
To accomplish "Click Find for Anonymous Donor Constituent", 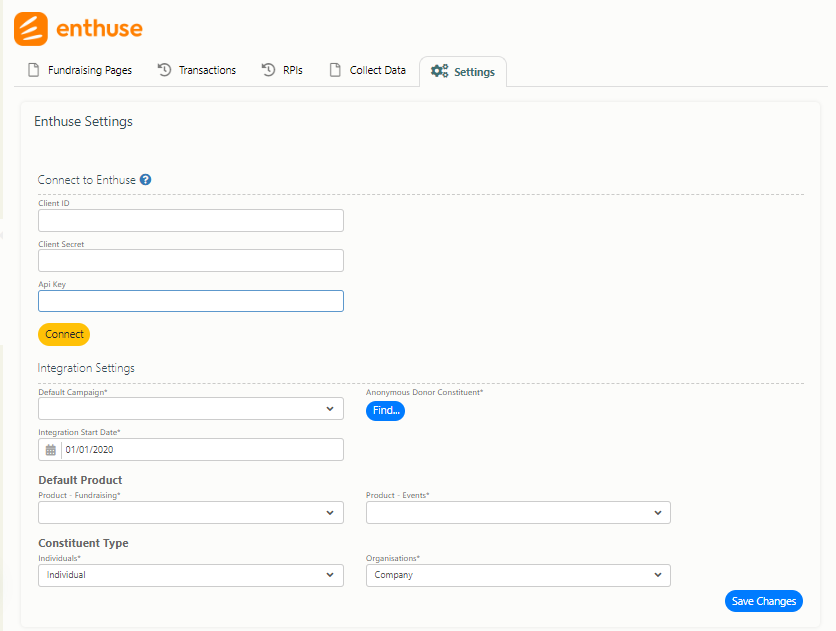I will pyautogui.click(x=385, y=411).
